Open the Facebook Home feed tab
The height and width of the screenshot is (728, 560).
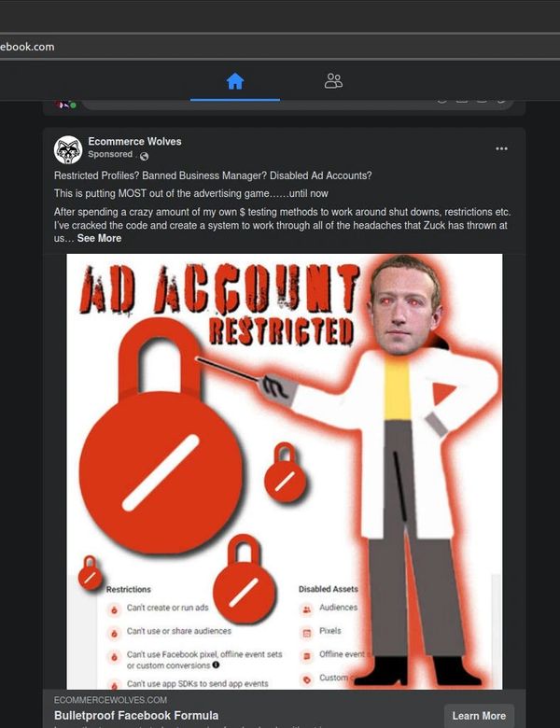235,81
